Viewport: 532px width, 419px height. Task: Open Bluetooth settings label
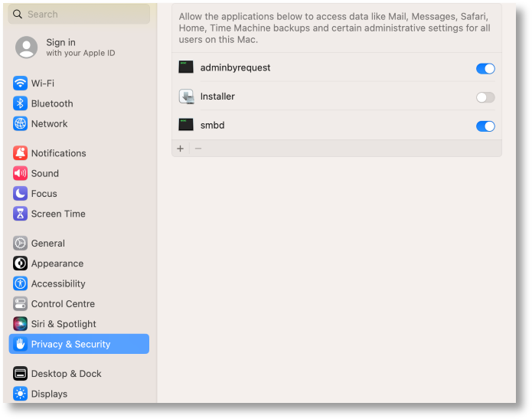pos(52,103)
